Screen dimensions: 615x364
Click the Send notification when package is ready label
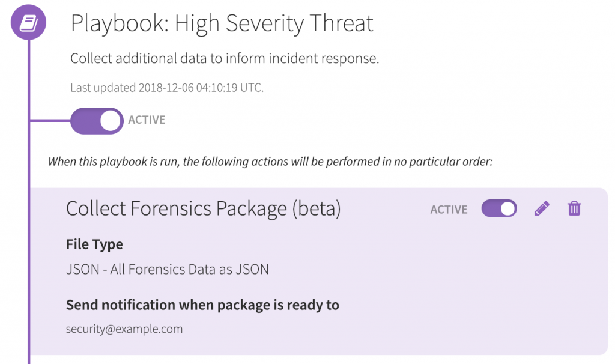click(202, 305)
